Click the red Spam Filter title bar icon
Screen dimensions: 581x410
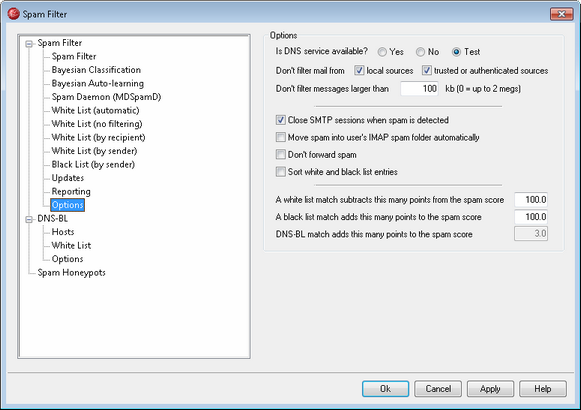point(13,14)
